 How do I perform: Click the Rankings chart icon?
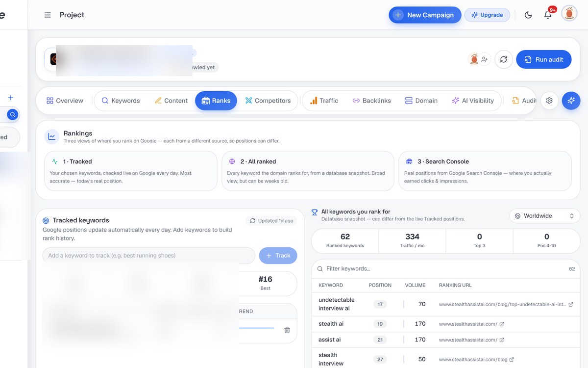point(52,137)
